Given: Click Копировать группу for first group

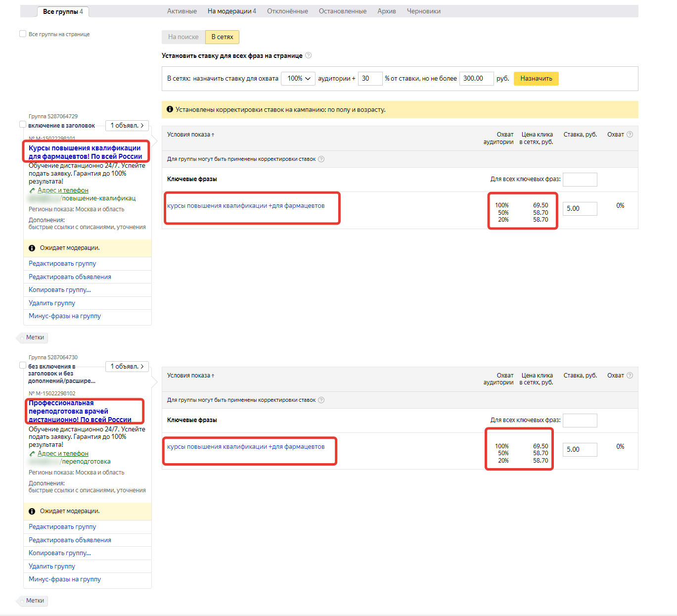Looking at the screenshot, I should [x=60, y=290].
